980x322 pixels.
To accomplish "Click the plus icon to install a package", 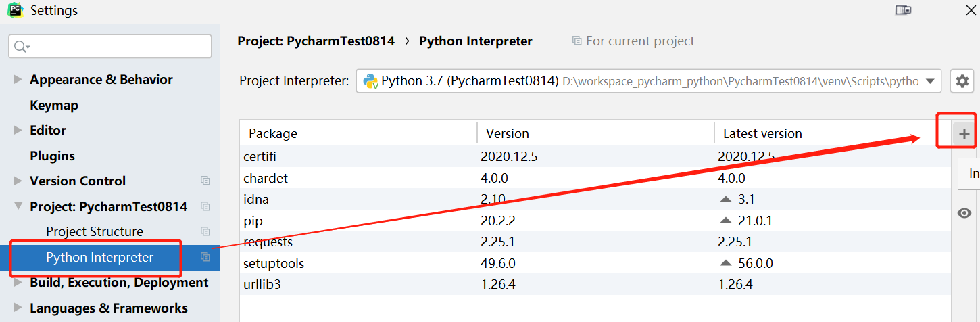I will tap(964, 134).
